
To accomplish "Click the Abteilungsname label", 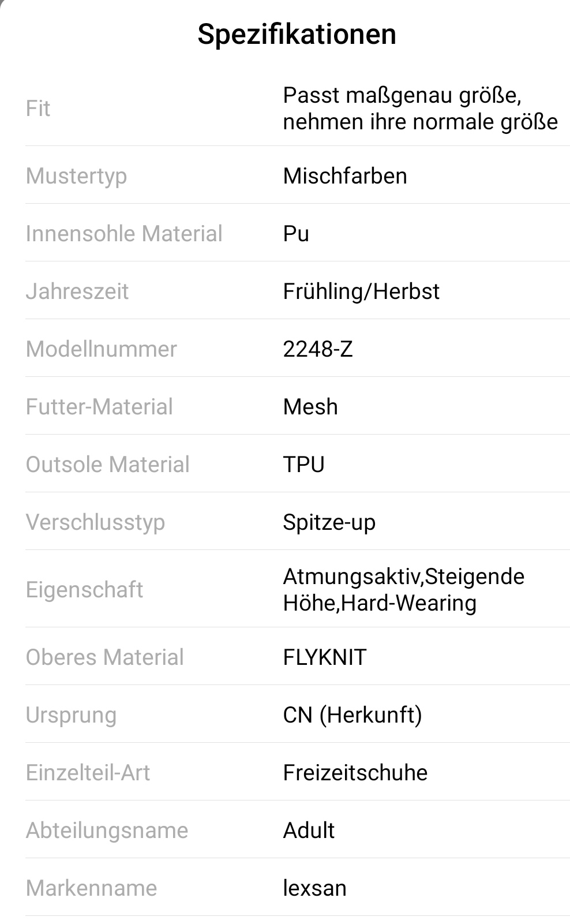I will point(107,831).
